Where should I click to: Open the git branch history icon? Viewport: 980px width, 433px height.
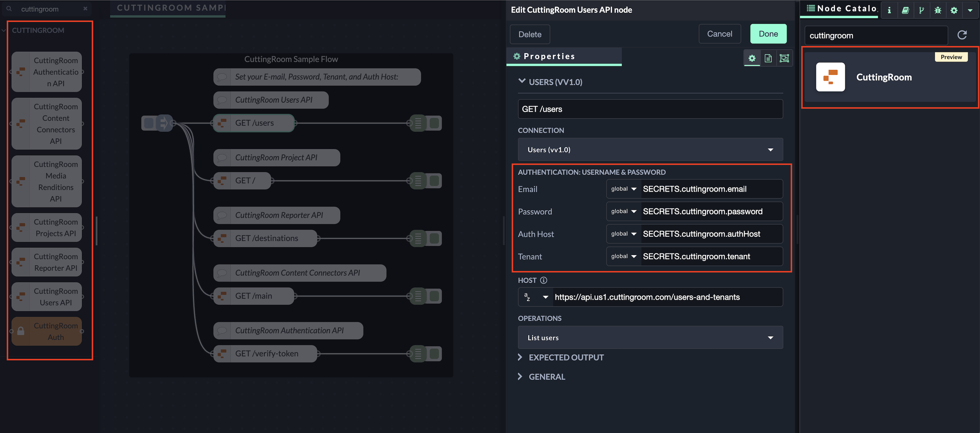click(x=921, y=10)
